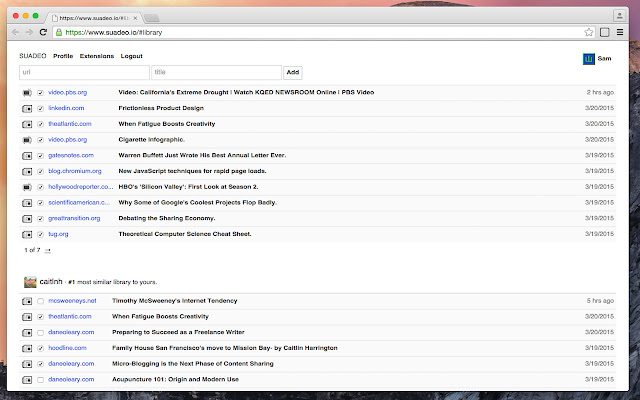Click title "Theoretical Computer Science Cheat Sheet."
This screenshot has width=640, height=400.
pos(185,234)
